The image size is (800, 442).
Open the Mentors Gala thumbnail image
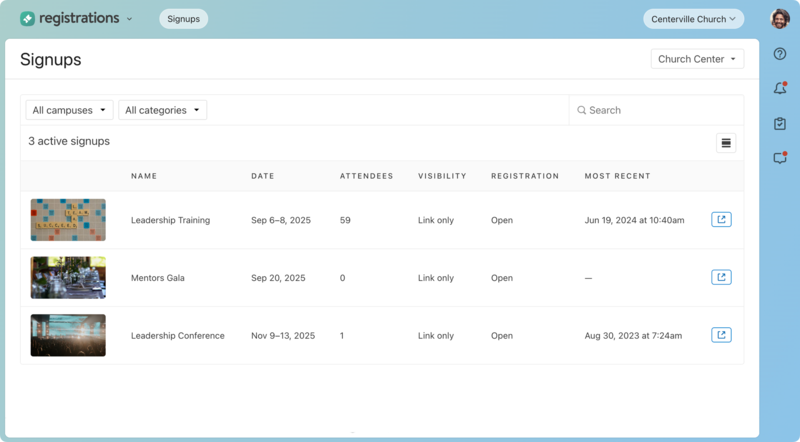coord(68,278)
